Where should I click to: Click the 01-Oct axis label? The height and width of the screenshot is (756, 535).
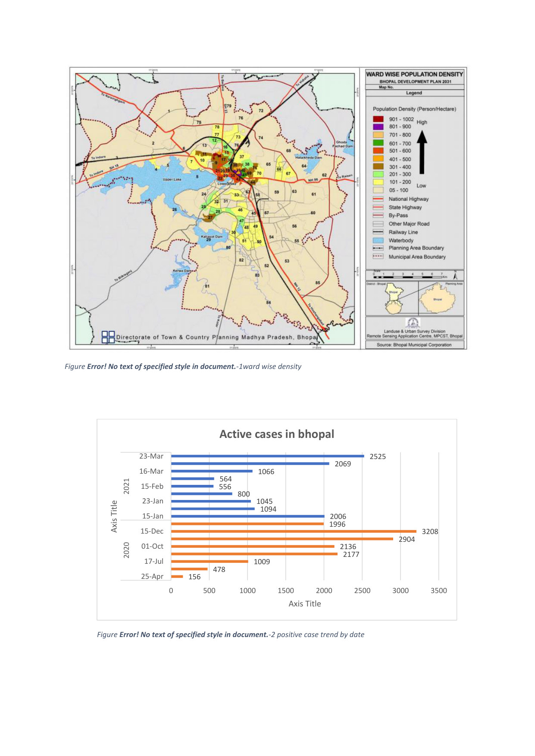pos(152,546)
